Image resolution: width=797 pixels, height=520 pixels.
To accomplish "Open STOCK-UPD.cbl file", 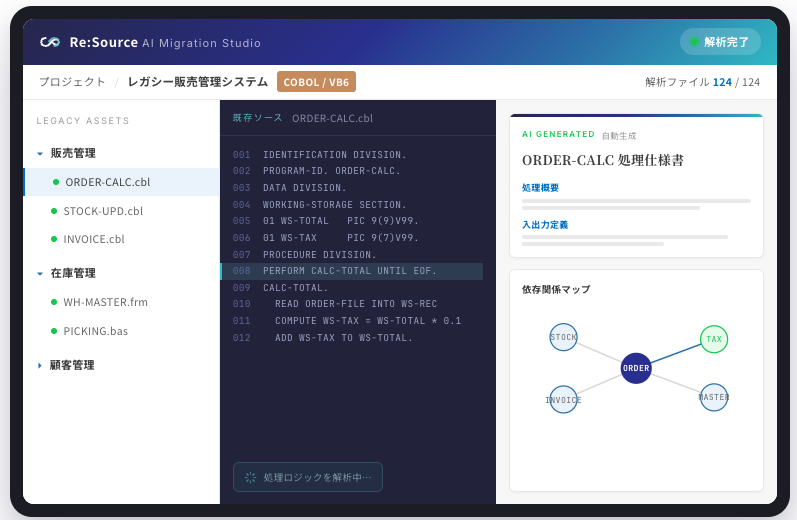I will pyautogui.click(x=103, y=211).
